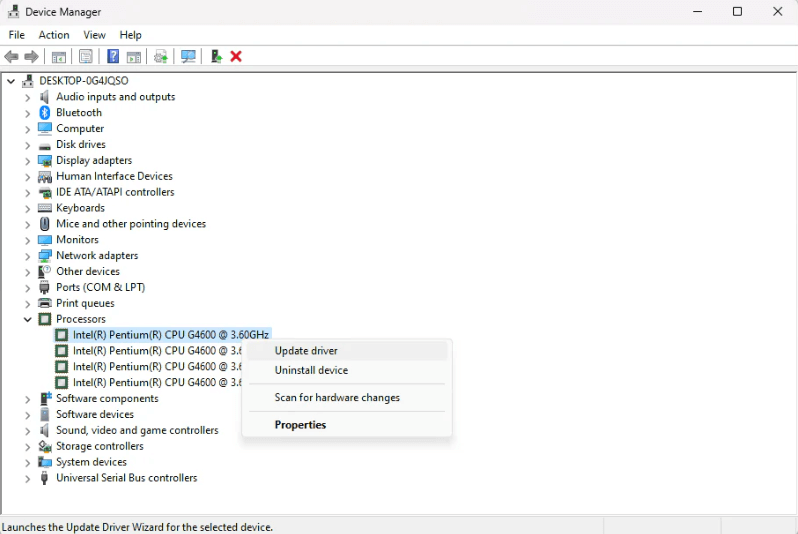Choose Uninstall device from the context menu
Screen dimensions: 798x534
pos(347,370)
